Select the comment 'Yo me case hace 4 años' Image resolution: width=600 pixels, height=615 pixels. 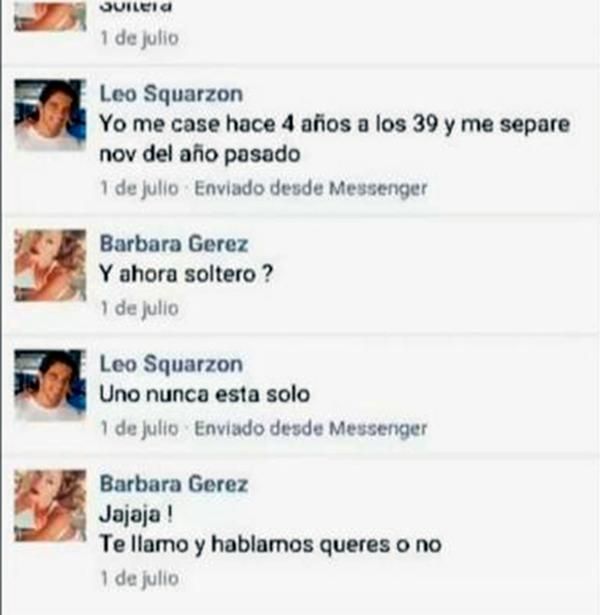pyautogui.click(x=335, y=139)
